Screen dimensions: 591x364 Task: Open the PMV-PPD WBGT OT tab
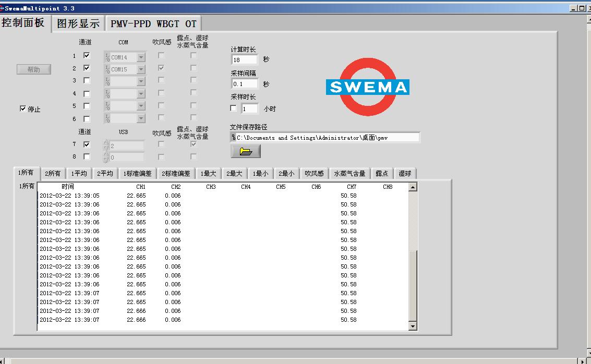tap(153, 23)
